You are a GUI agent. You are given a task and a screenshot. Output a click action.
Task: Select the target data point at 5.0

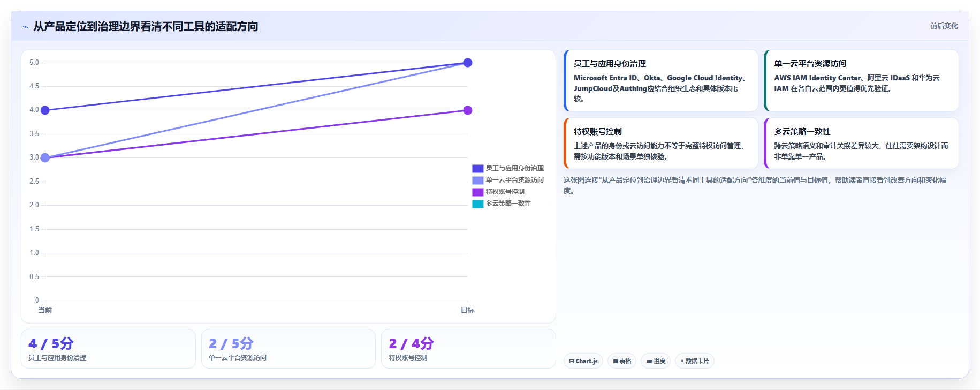click(x=467, y=63)
